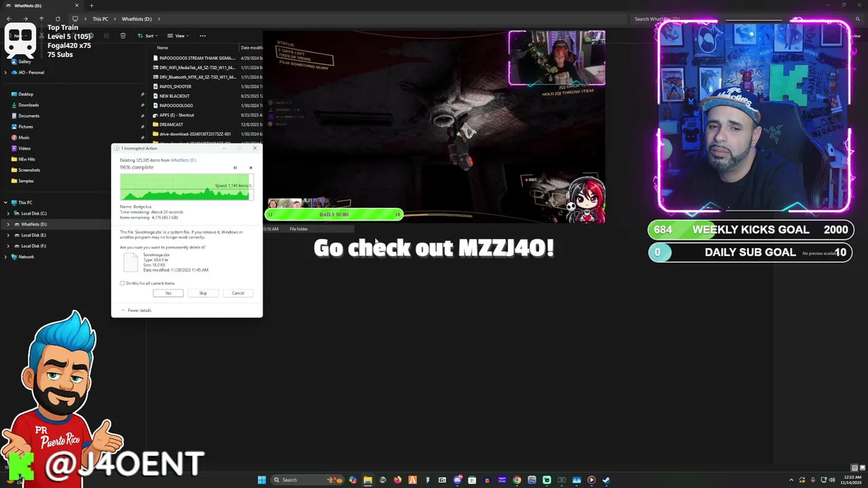This screenshot has width=868, height=488.
Task: Click Skip in the delete dialog
Action: click(203, 293)
